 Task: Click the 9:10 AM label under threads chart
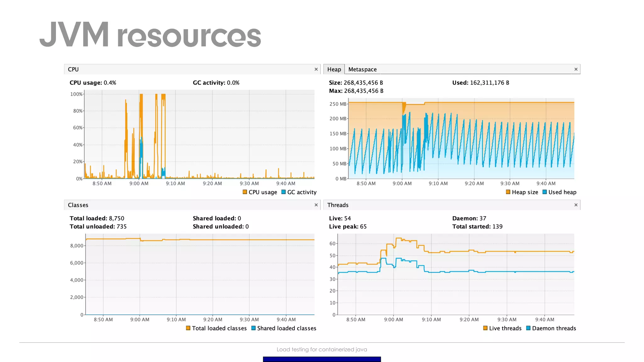[431, 320]
